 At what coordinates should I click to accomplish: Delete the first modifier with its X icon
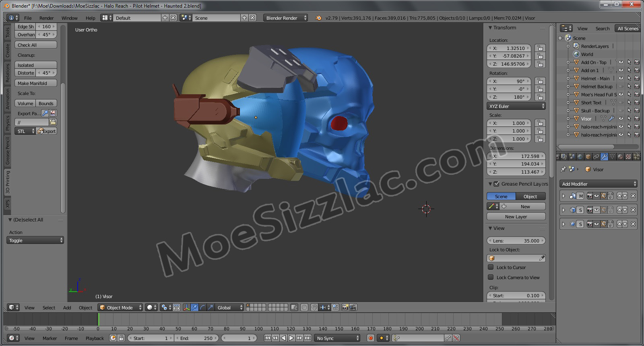tap(633, 196)
